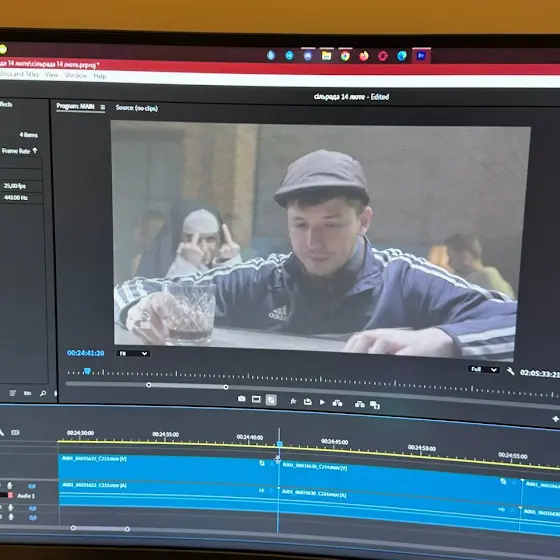Click the left handle of timeline zoom bar
The width and height of the screenshot is (560, 560).
(73, 528)
